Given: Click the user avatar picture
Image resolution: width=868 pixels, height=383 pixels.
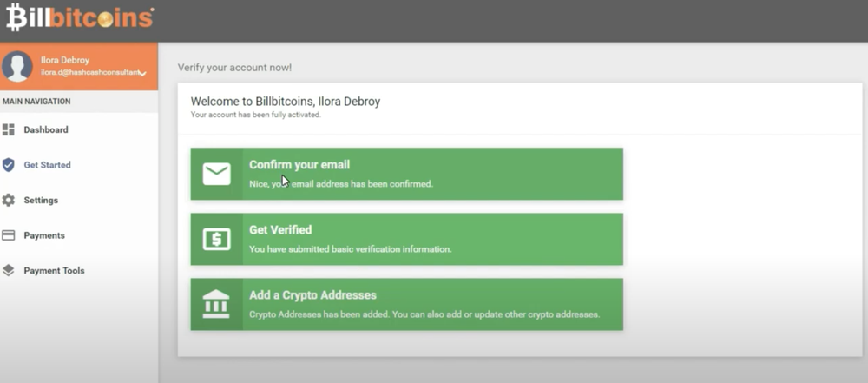Looking at the screenshot, I should [17, 67].
